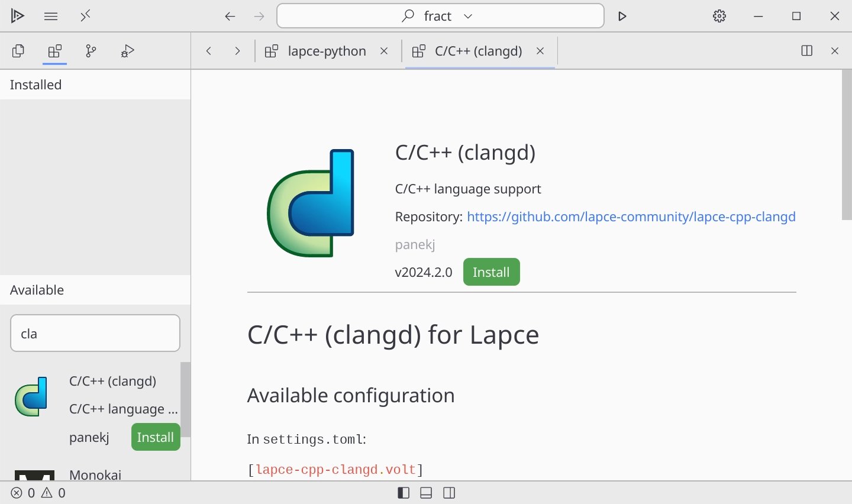Click the 'C/C++ (clangd) for Lapce' heading
This screenshot has height=504, width=852.
click(x=393, y=335)
